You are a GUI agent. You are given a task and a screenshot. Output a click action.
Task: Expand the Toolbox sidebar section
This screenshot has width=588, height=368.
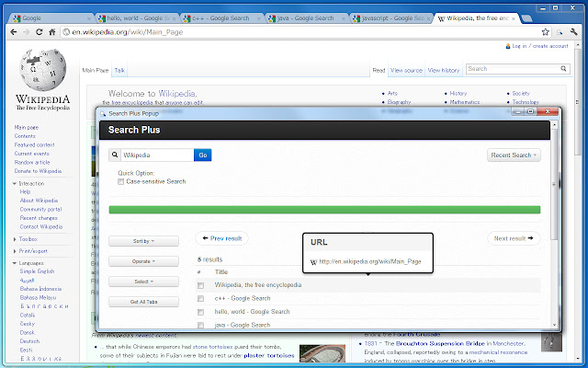15,239
